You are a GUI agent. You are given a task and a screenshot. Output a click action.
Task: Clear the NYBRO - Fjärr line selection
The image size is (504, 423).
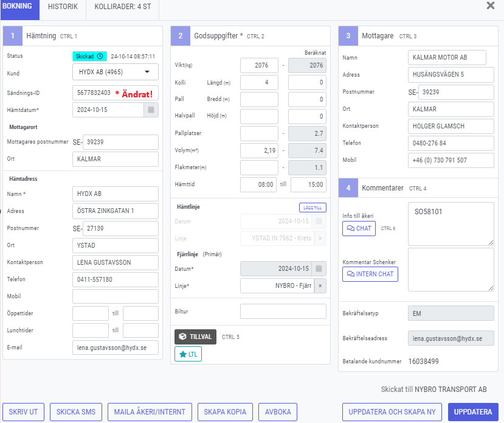[320, 286]
